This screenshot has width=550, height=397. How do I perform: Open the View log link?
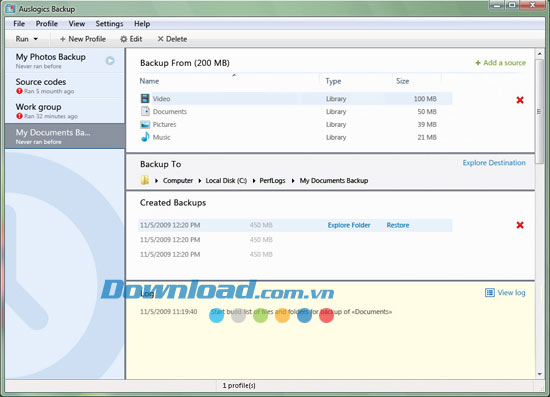coord(511,292)
